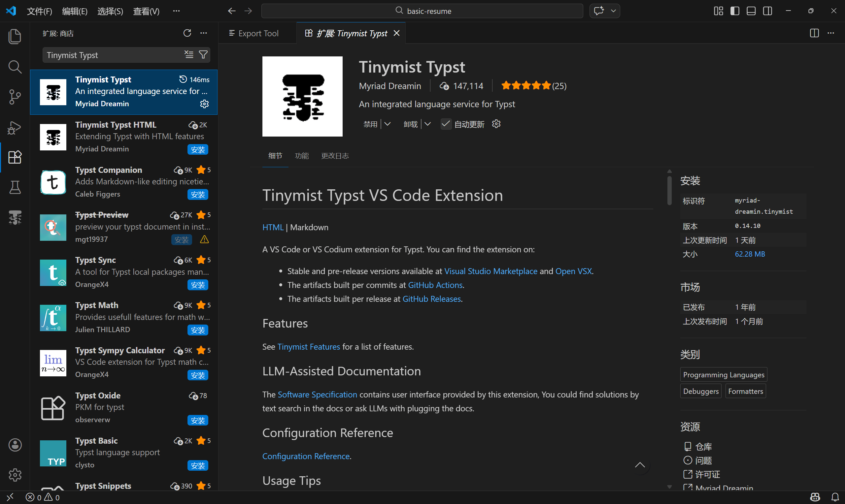
Task: Clear extensions search results
Action: point(189,54)
